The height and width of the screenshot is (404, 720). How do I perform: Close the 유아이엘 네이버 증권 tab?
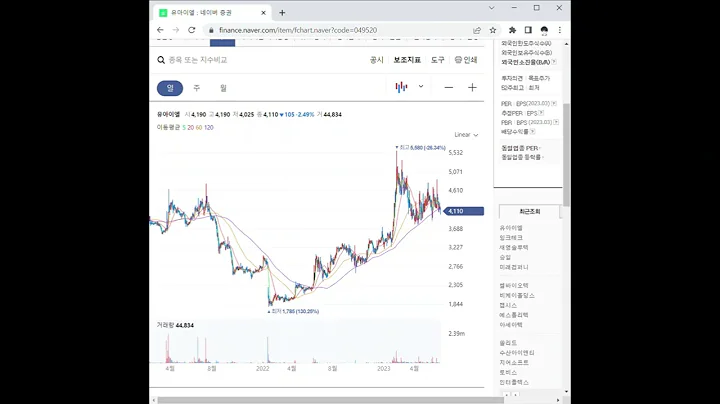click(263, 13)
